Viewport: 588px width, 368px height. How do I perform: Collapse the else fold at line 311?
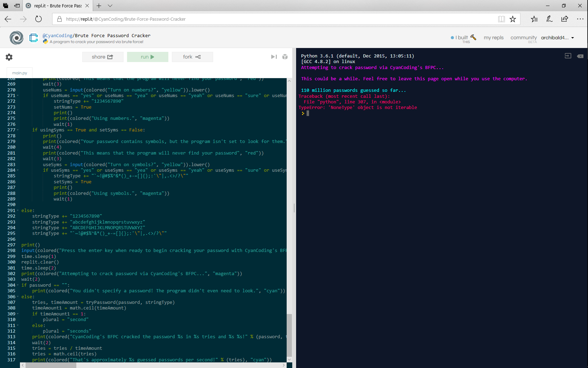(18, 326)
